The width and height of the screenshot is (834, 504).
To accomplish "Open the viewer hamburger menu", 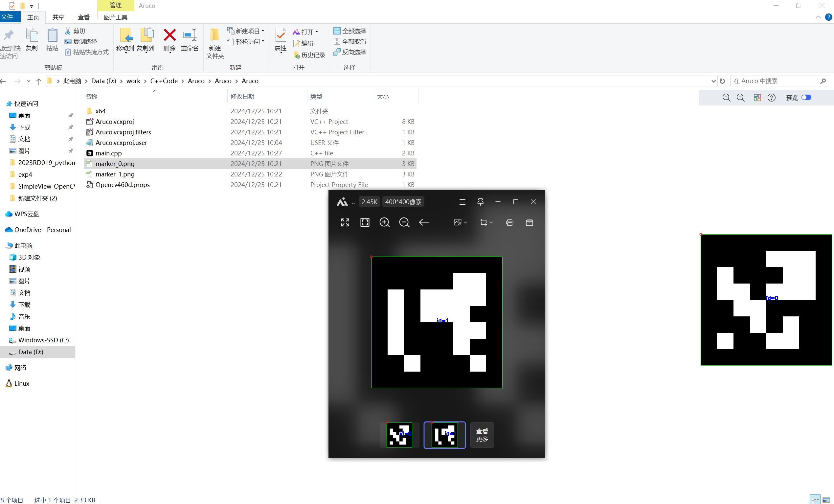I will coord(462,202).
